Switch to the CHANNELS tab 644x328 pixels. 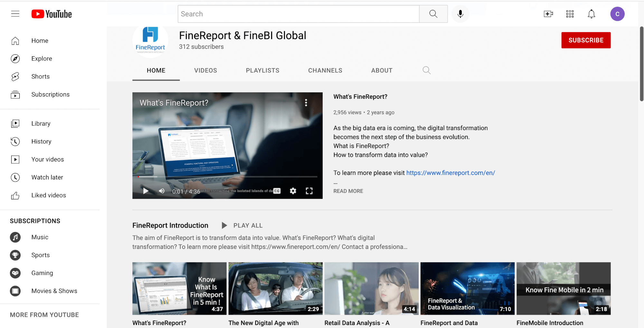point(325,70)
